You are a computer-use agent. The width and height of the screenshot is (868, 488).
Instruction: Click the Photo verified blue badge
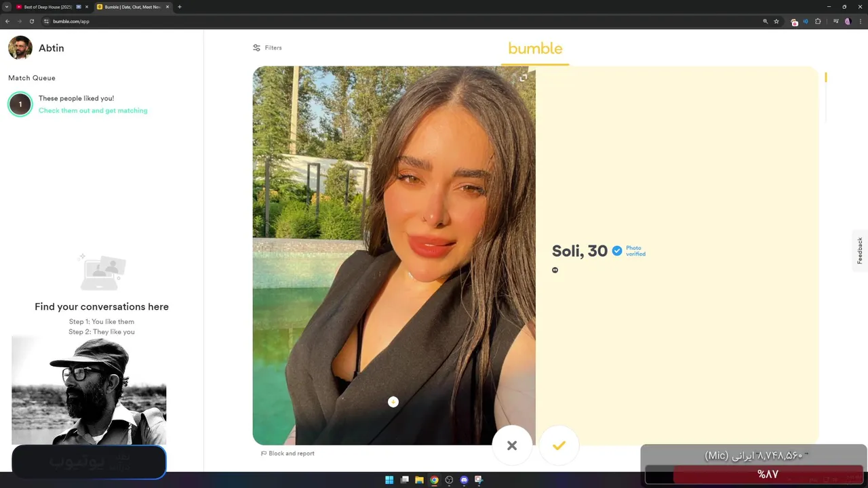617,251
